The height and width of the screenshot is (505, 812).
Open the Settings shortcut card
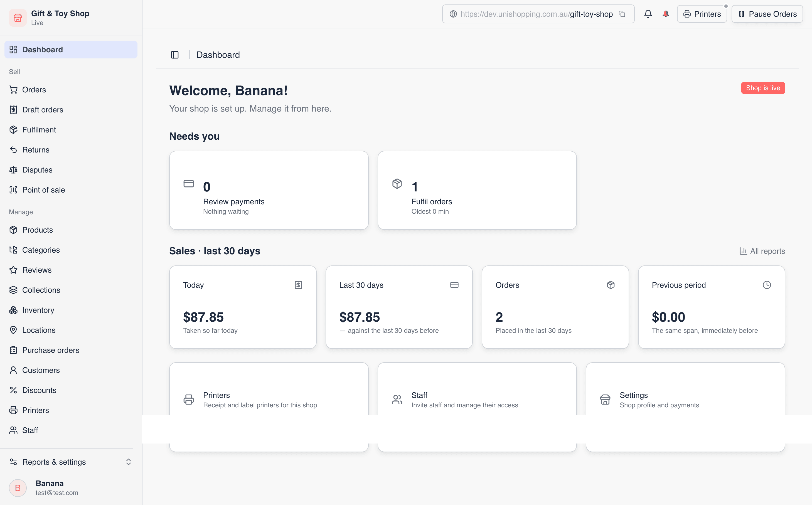click(x=685, y=407)
